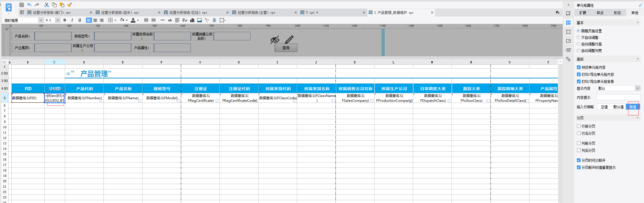
Task: Open the preview report icon
Action: click(x=9, y=7)
